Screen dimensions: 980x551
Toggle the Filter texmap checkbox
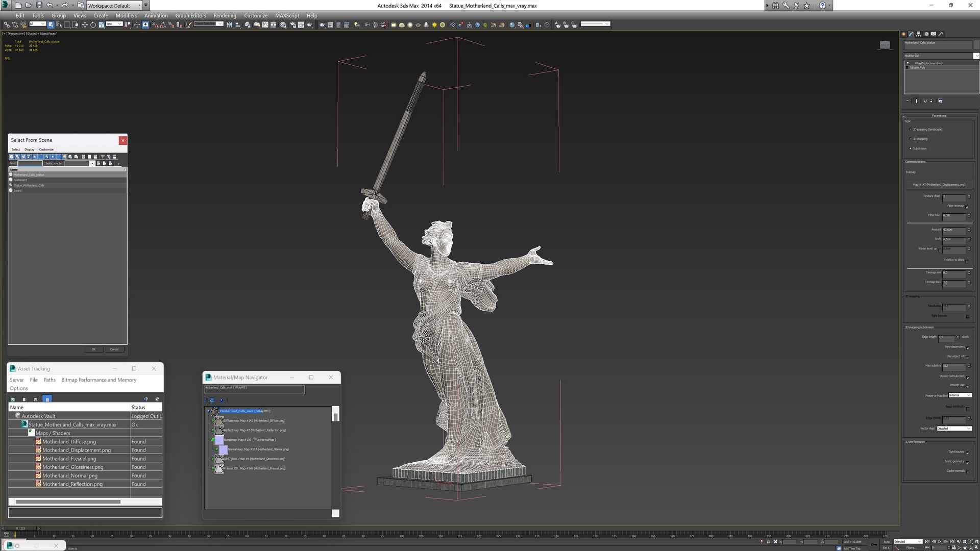[x=967, y=207]
